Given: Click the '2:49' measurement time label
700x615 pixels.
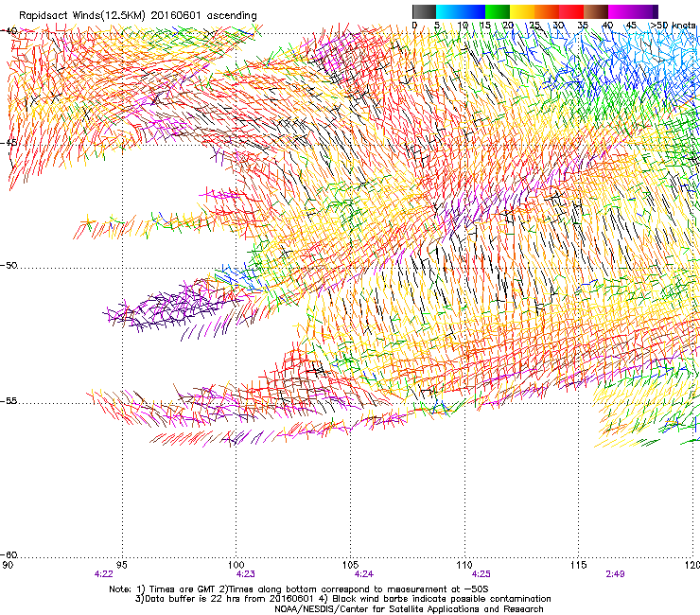Looking at the screenshot, I should coord(615,574).
